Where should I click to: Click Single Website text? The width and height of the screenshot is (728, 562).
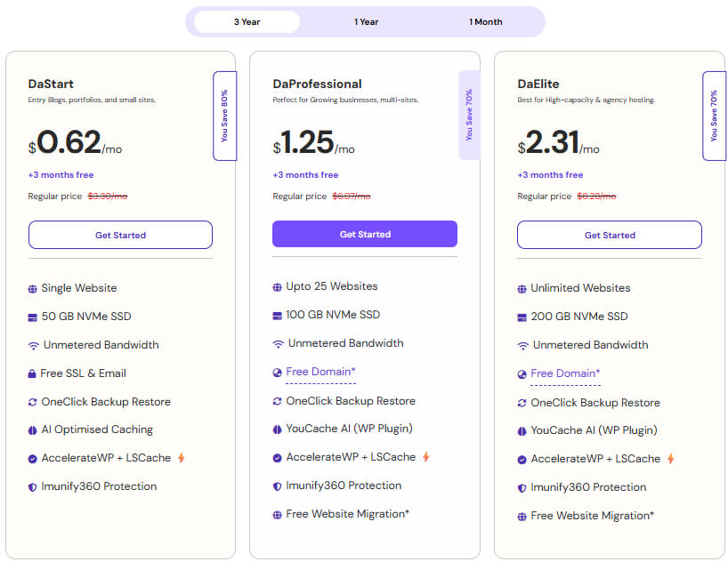coord(79,288)
